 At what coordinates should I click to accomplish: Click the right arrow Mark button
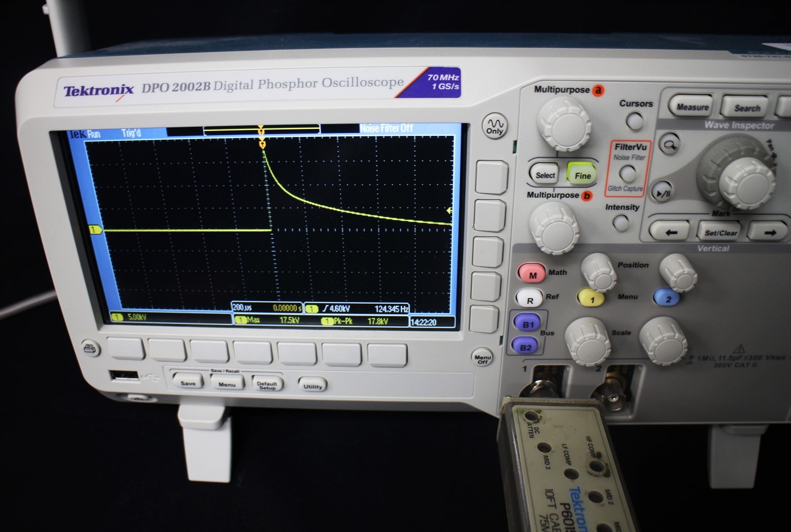770,232
